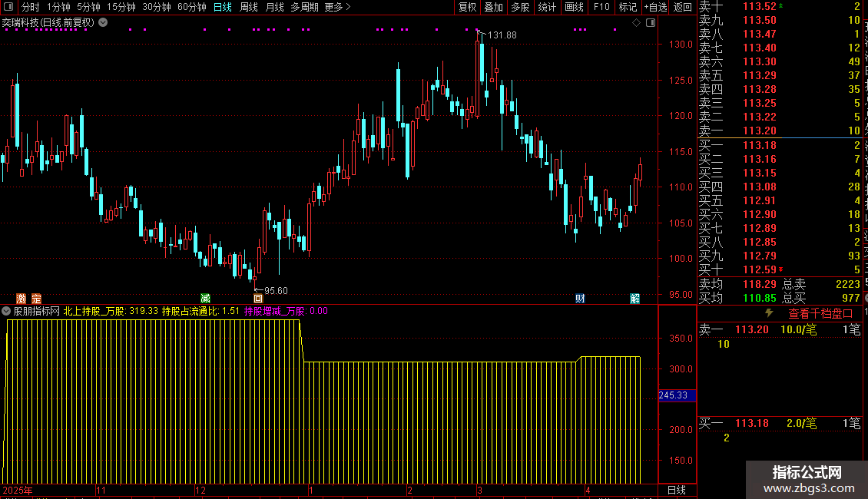Viewport: 868px width, 499px height.
Task: Click the 买均 110.85 value
Action: pos(760,298)
